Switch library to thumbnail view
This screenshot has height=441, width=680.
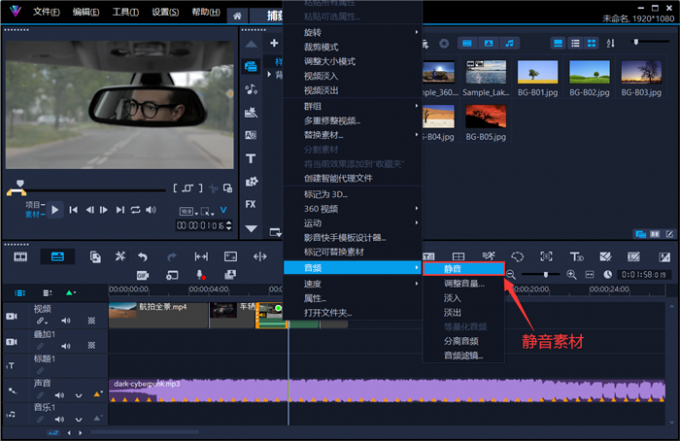click(x=592, y=43)
